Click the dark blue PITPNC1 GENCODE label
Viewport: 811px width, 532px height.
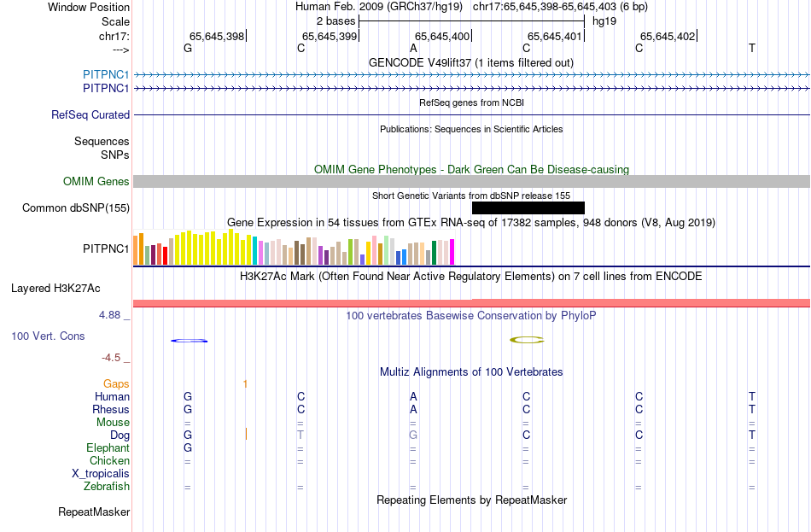click(x=106, y=89)
